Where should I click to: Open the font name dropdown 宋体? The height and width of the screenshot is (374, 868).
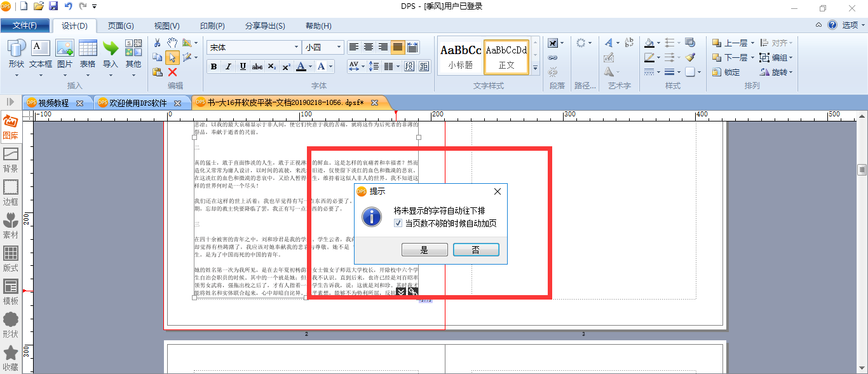297,47
